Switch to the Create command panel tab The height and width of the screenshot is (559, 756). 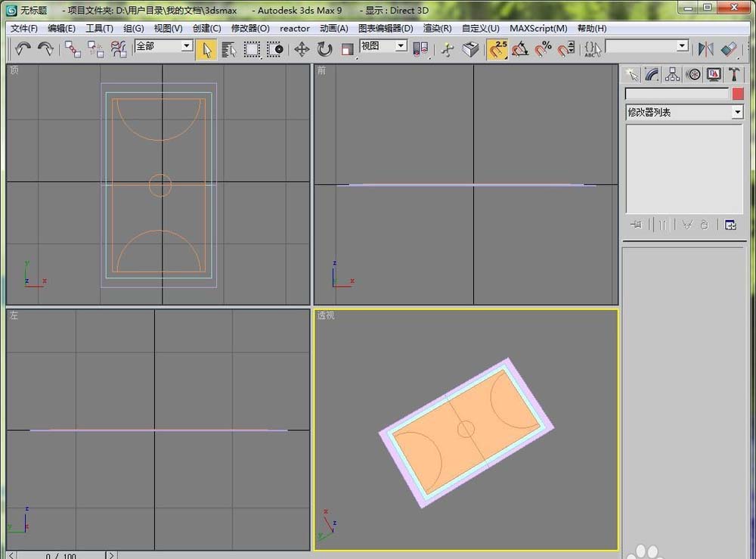point(631,74)
